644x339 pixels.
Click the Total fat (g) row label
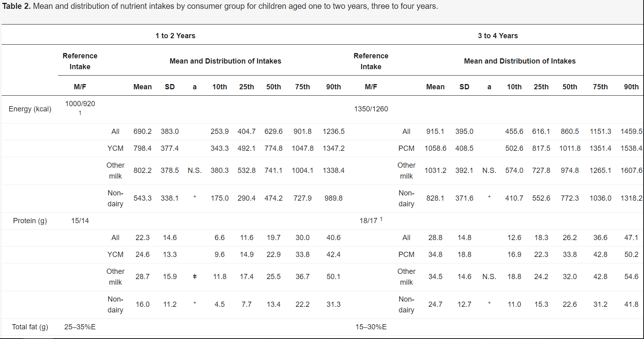coord(30,327)
